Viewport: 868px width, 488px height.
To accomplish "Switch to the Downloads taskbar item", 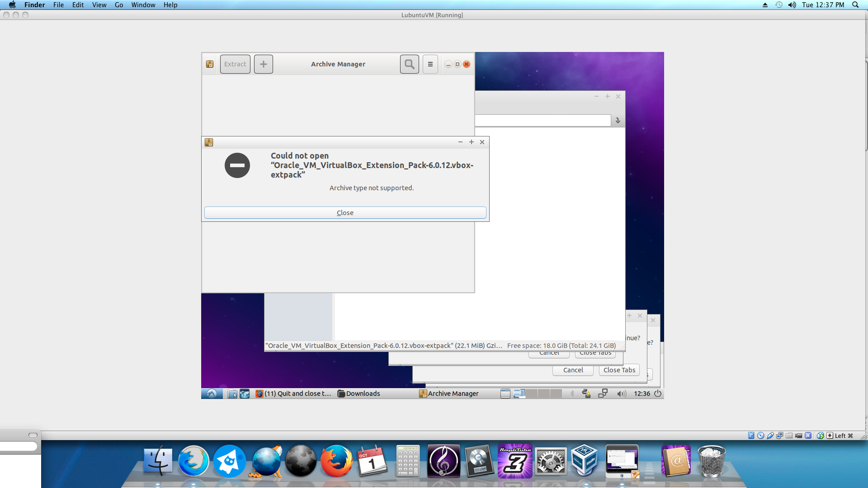I will [x=359, y=394].
